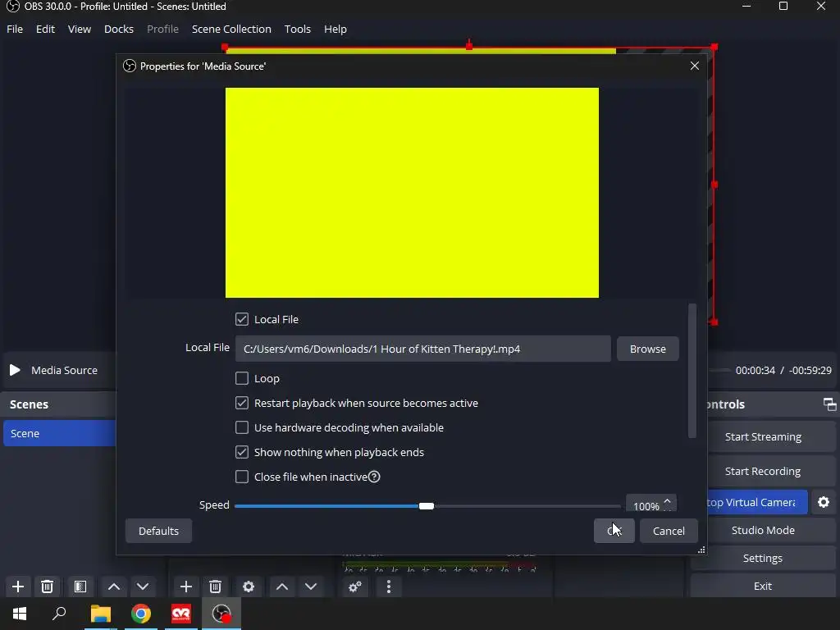Add a new source with the plus icon
The height and width of the screenshot is (630, 840).
click(x=186, y=587)
